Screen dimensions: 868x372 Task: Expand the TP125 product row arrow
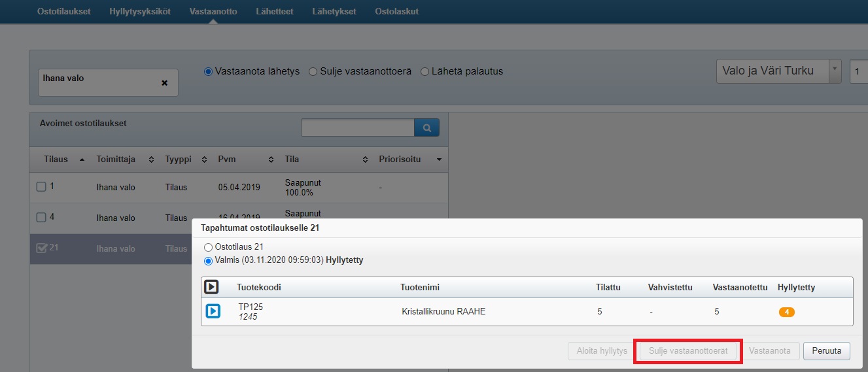[x=213, y=311]
